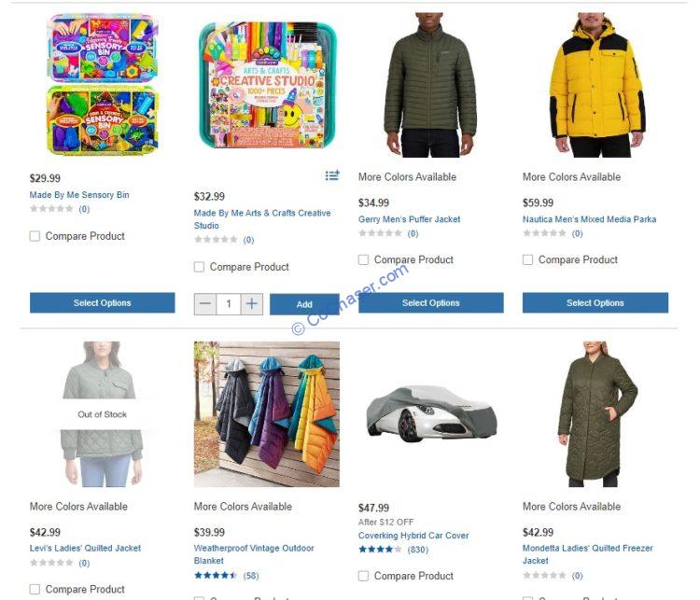700x600 pixels.
Task: Toggle Compare Product for Coverking Hybrid Car Cover
Action: (363, 576)
